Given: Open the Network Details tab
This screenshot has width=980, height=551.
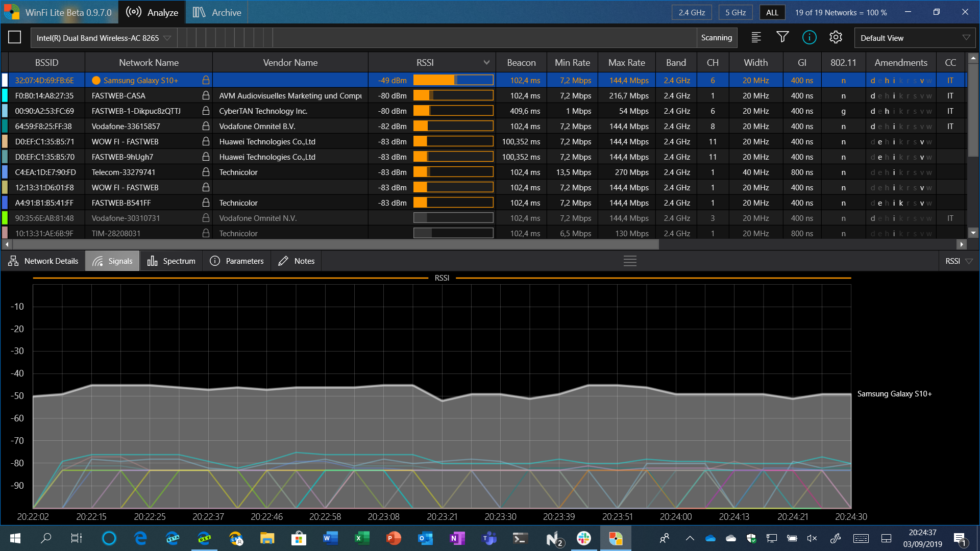Looking at the screenshot, I should point(43,261).
